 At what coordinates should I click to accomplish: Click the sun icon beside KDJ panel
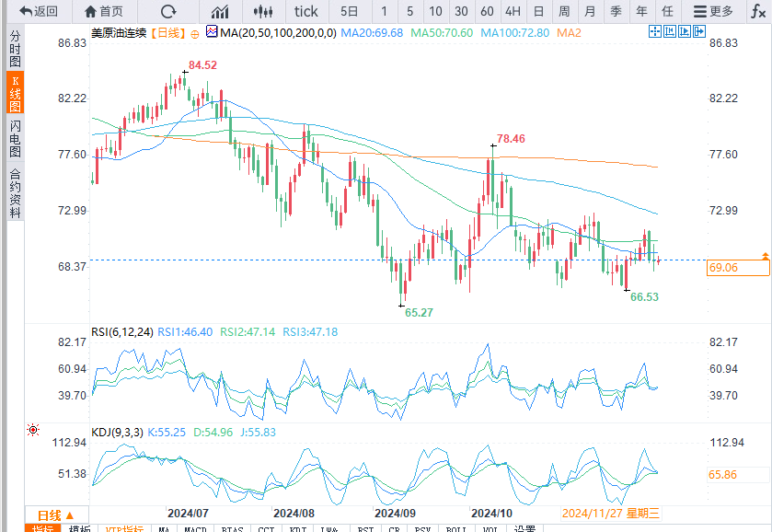pyautogui.click(x=33, y=430)
